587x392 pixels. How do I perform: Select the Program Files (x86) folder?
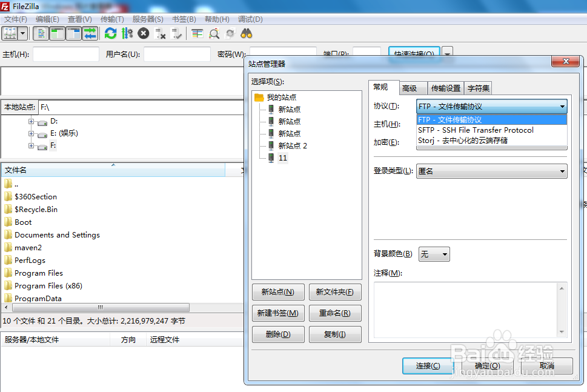coord(48,286)
